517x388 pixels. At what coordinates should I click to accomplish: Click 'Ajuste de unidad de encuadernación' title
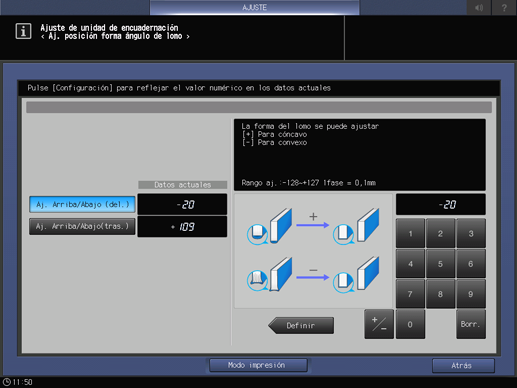109,28
